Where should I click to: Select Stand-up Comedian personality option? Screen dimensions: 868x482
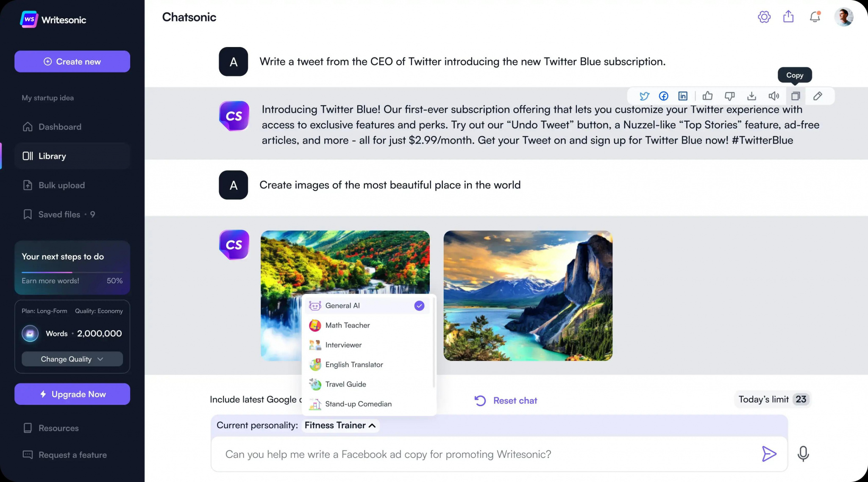click(x=358, y=404)
